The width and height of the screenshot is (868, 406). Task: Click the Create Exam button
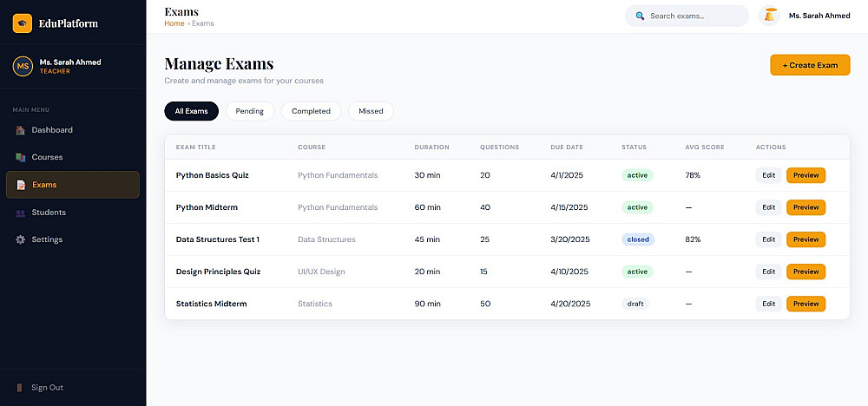coord(810,65)
